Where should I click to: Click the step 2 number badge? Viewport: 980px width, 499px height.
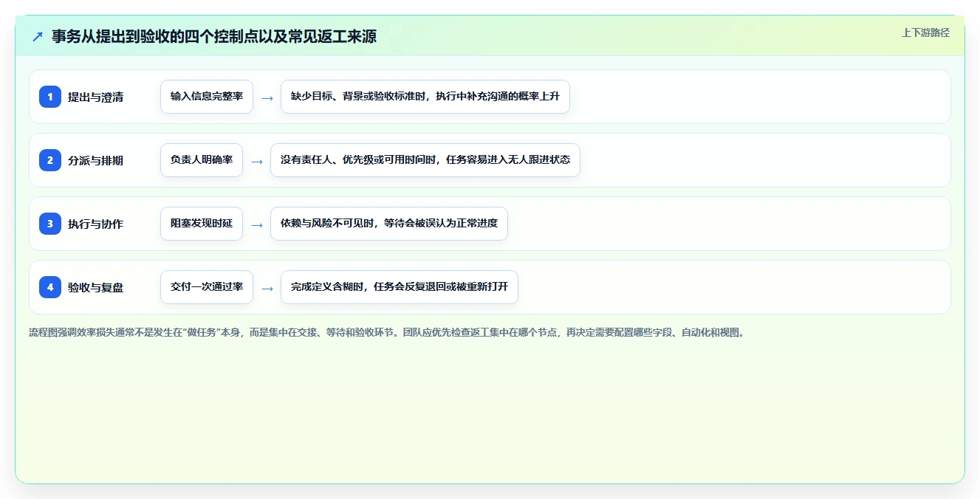pyautogui.click(x=50, y=160)
